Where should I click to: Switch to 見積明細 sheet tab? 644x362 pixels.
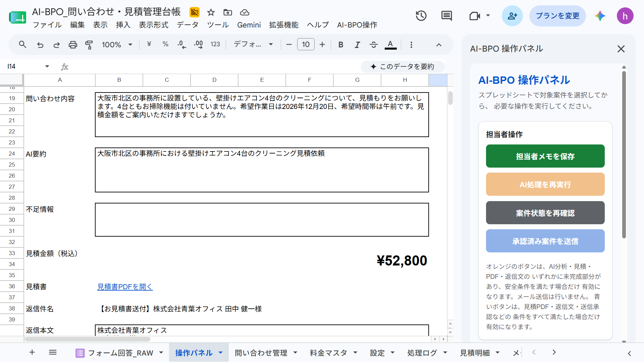coord(475,353)
